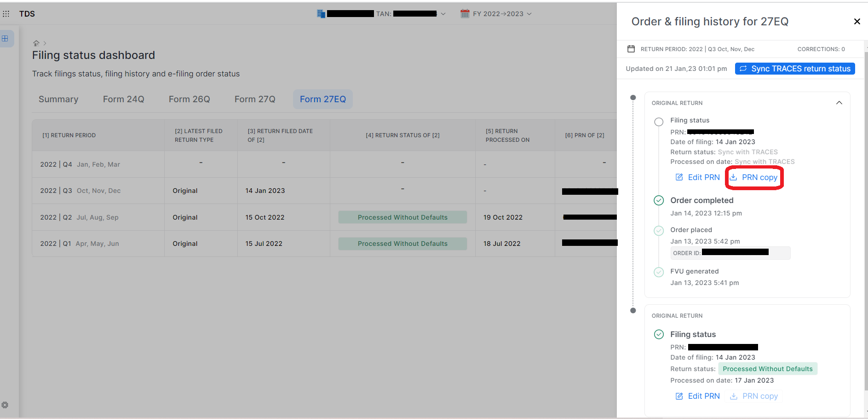Click Edit PRN in second original return
The width and height of the screenshot is (868, 419).
pyautogui.click(x=697, y=396)
